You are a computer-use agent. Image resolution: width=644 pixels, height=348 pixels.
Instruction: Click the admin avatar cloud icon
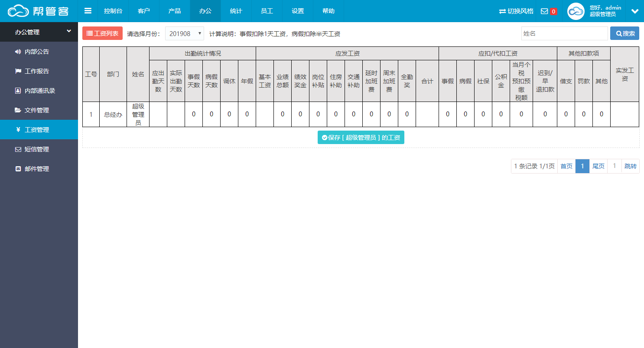coord(576,11)
